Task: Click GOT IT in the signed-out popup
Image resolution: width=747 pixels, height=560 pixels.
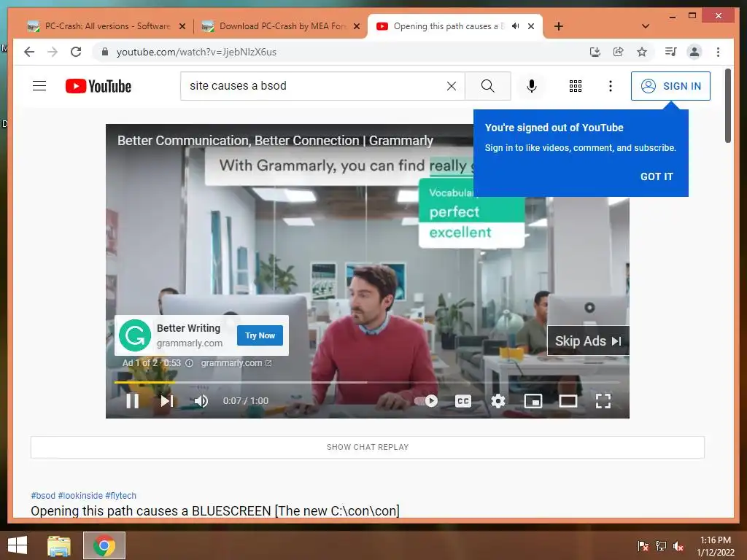Action: (657, 176)
